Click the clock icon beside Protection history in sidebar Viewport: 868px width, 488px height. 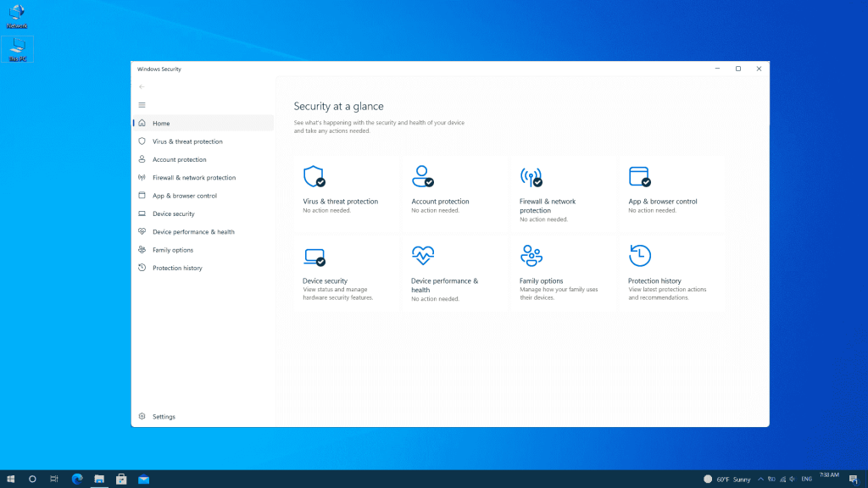coord(142,268)
